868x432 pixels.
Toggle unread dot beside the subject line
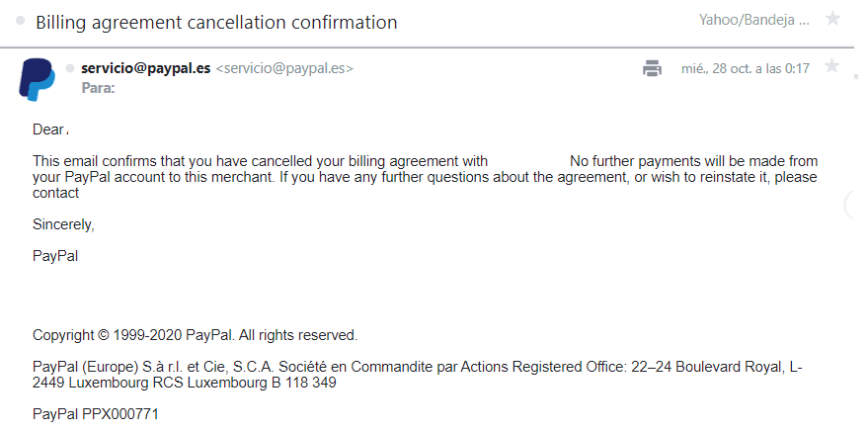point(21,21)
